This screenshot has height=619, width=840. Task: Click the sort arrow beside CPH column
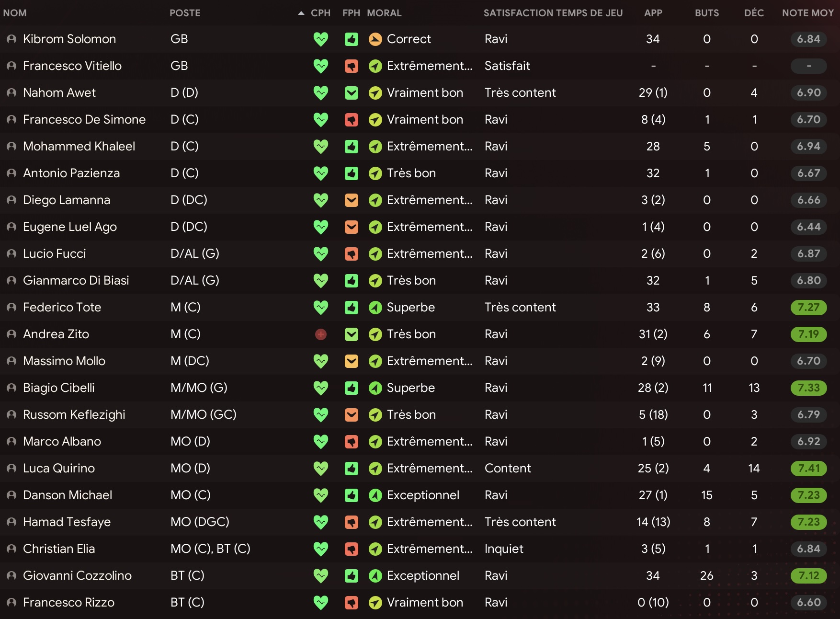click(x=301, y=13)
